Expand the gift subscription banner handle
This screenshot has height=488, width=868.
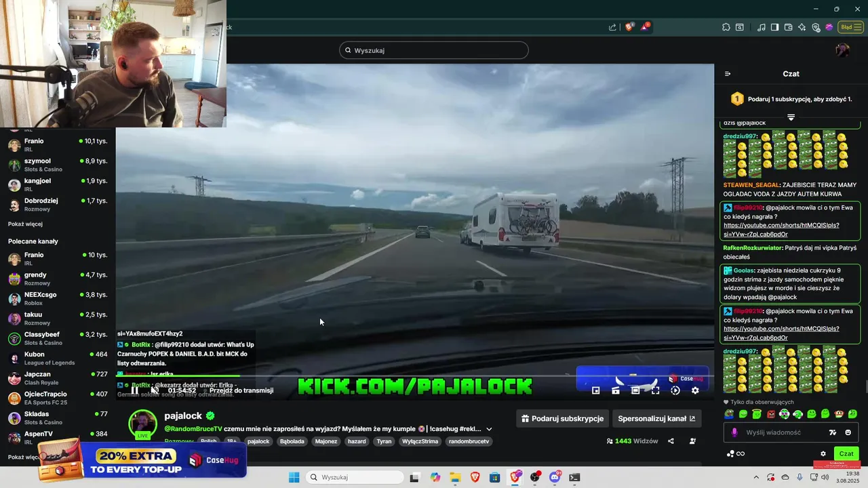tap(791, 117)
